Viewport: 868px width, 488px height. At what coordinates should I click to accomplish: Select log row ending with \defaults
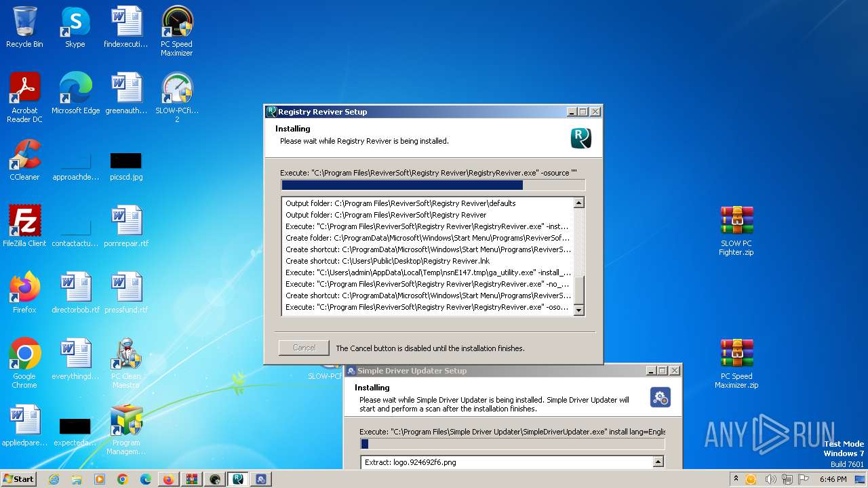click(x=428, y=203)
